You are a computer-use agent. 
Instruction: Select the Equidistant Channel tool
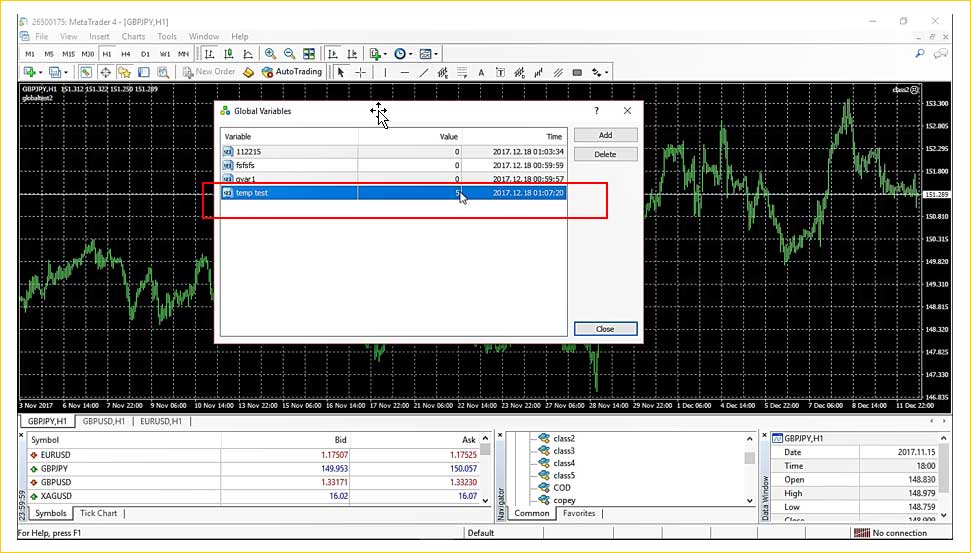pos(443,72)
